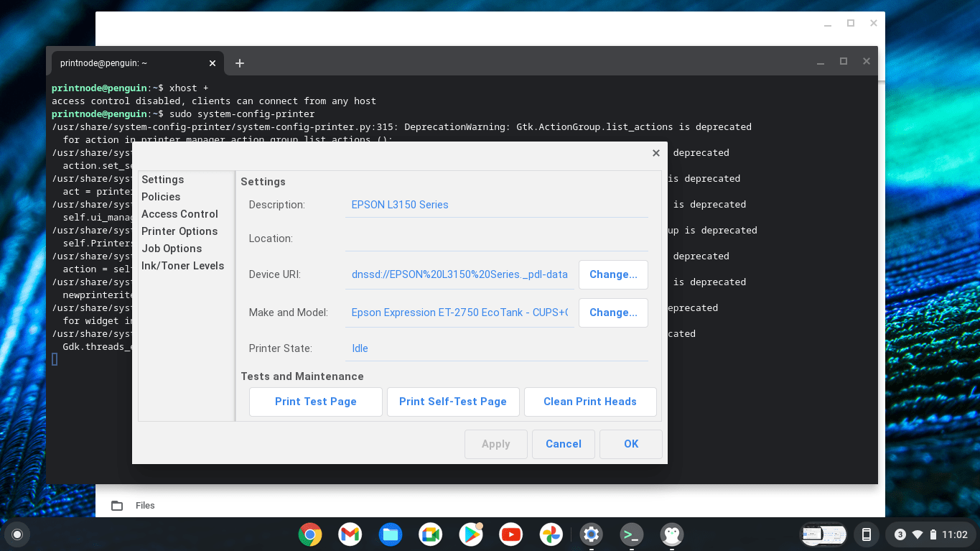This screenshot has width=980, height=551.
Task: Open the Settings gear shelf icon
Action: click(x=592, y=534)
